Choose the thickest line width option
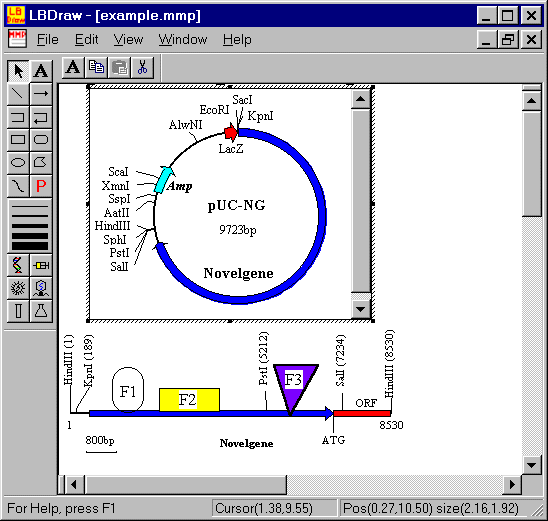This screenshot has height=521, width=548. [x=30, y=246]
